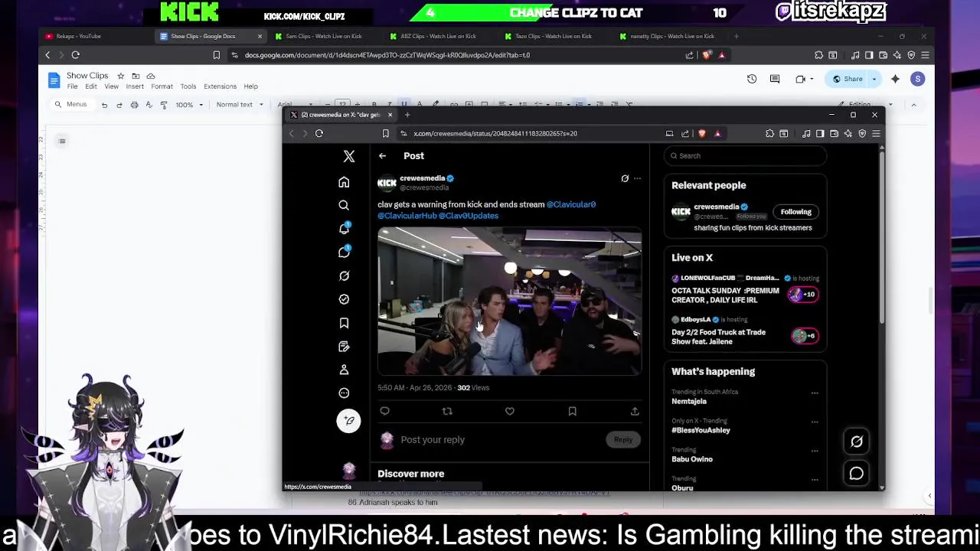Viewport: 980px width, 551px height.
Task: Open X home timeline from sidebar
Action: 344,182
